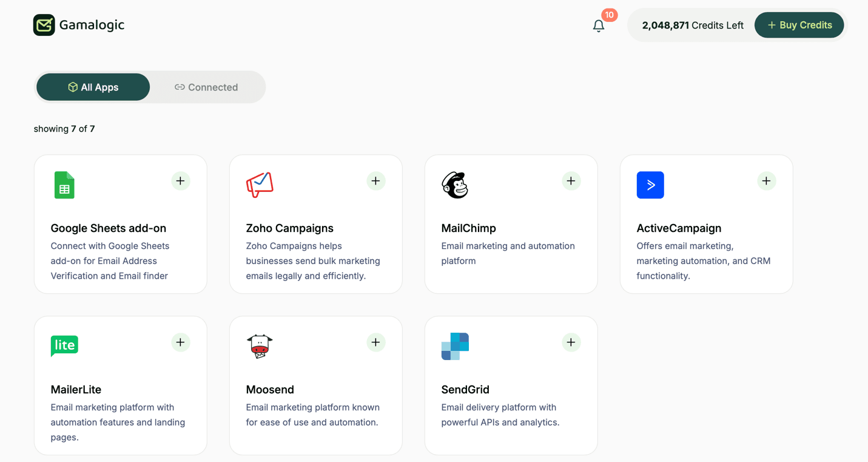
Task: Open the Credits Left balance display
Action: click(x=692, y=25)
